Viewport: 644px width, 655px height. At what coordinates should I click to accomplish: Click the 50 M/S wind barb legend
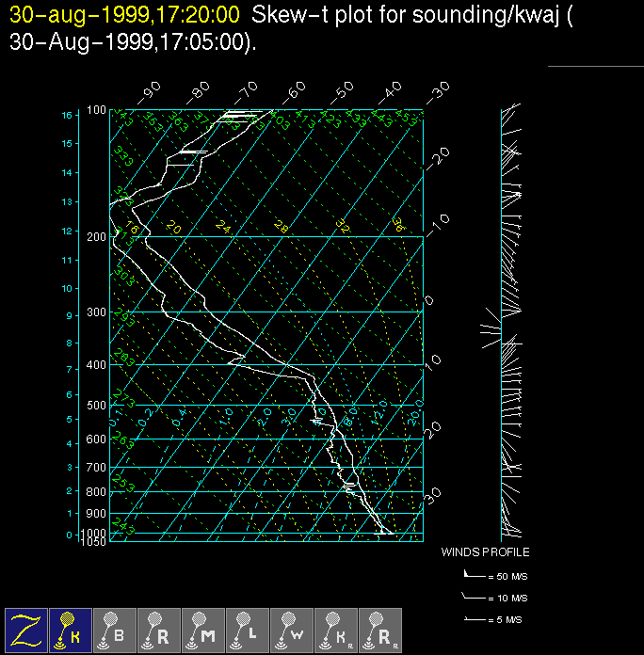486,573
